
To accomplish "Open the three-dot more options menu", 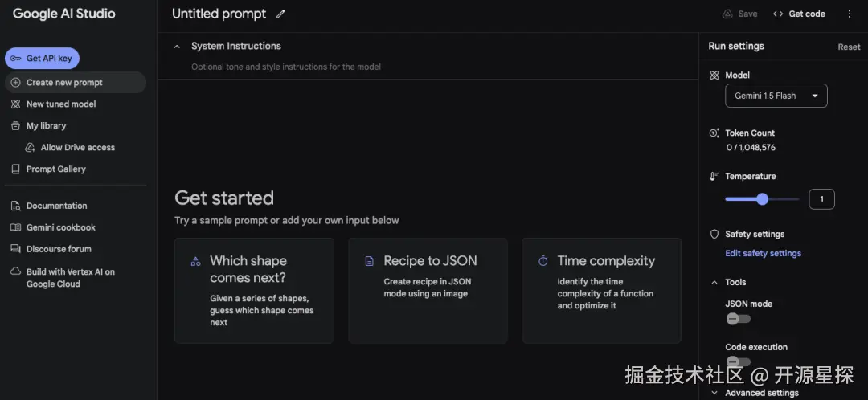I will click(x=850, y=14).
